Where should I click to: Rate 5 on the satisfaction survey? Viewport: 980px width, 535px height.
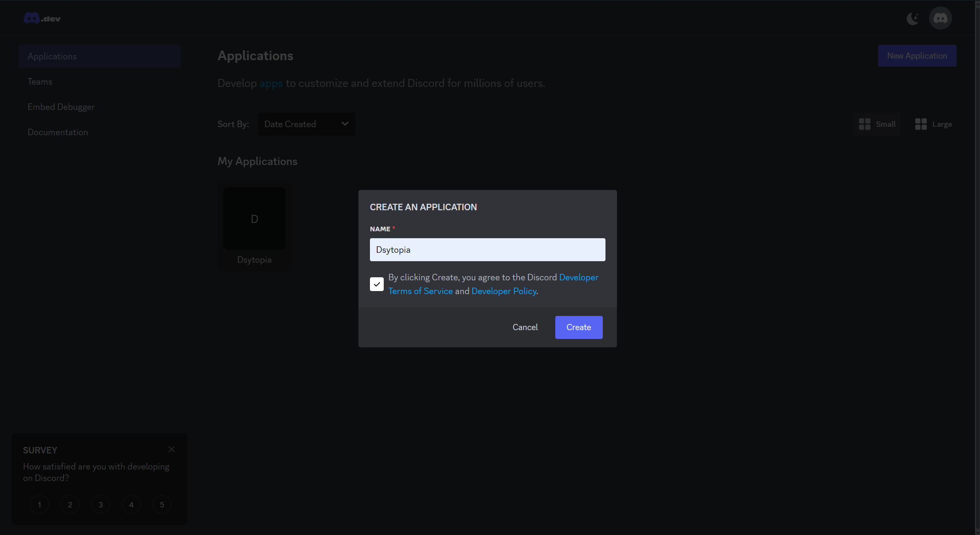click(x=162, y=504)
